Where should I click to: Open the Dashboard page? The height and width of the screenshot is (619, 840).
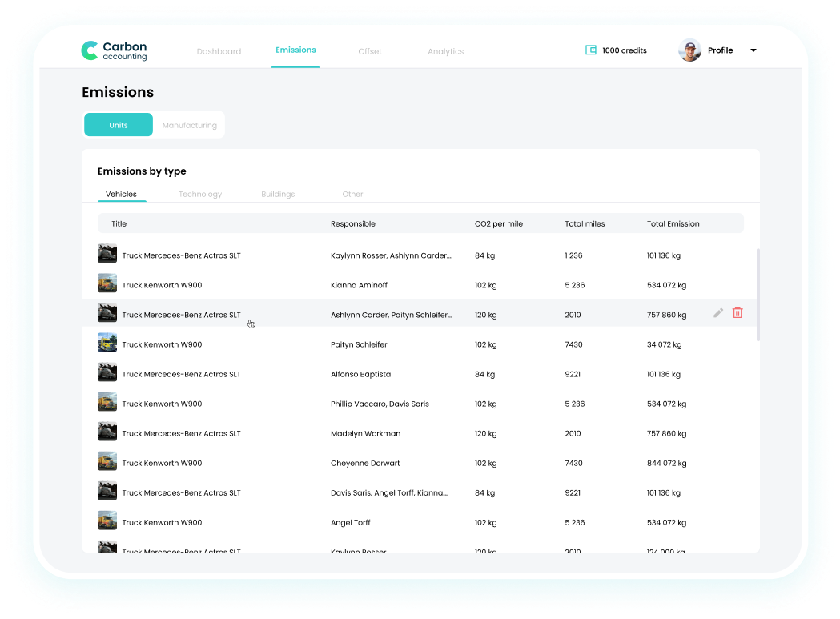219,50
